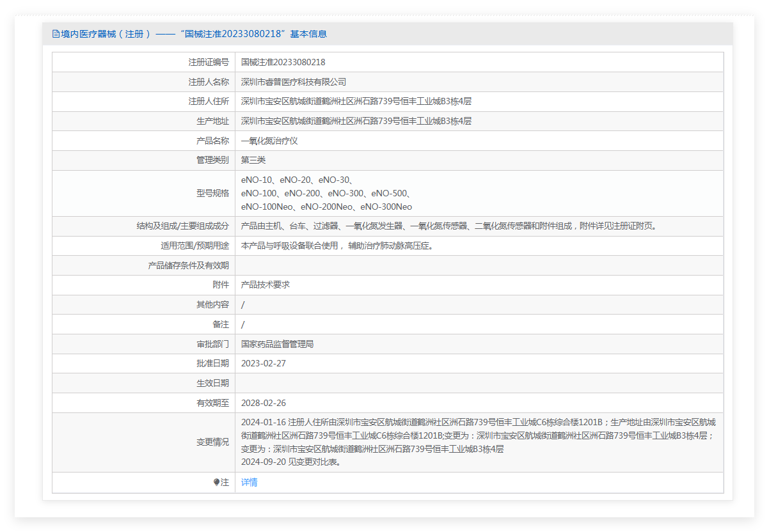Select approval date 2023-02-27

click(x=264, y=363)
